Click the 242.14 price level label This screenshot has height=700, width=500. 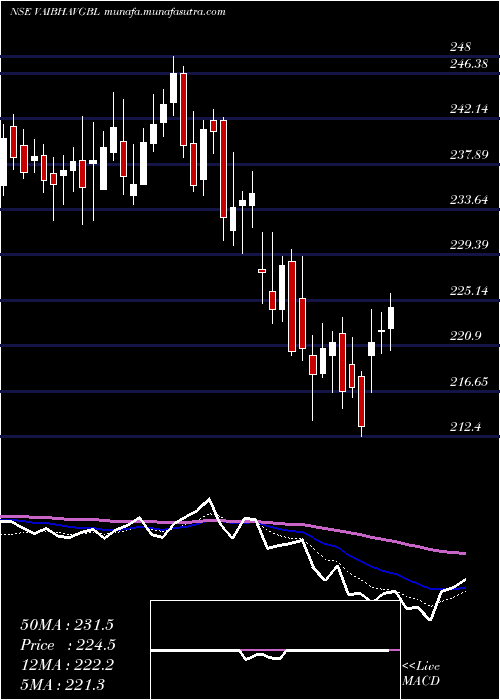pos(468,109)
